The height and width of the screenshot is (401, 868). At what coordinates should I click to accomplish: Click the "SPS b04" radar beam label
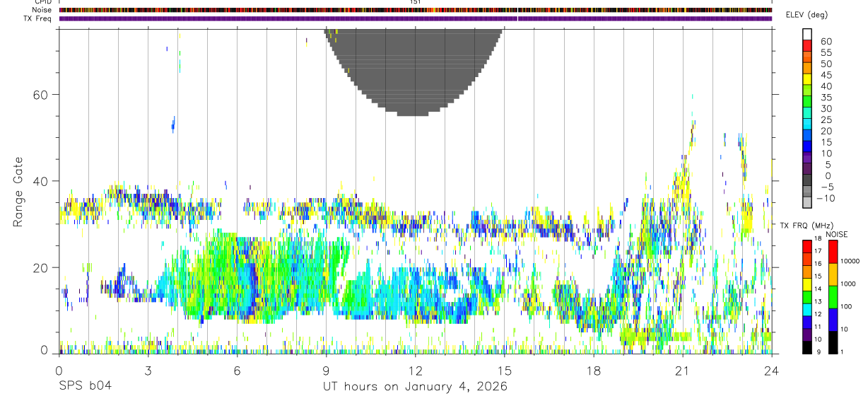(x=85, y=387)
